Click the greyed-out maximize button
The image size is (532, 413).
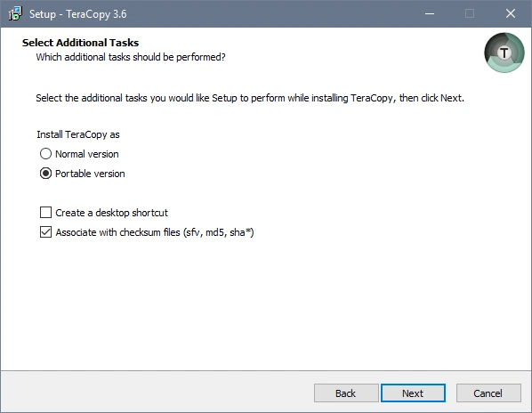[470, 14]
